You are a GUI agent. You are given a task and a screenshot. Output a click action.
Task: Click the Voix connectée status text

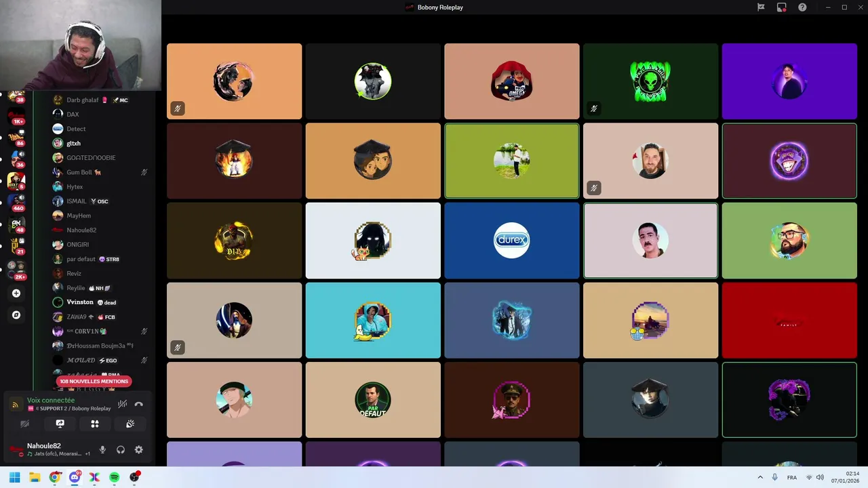pyautogui.click(x=51, y=401)
